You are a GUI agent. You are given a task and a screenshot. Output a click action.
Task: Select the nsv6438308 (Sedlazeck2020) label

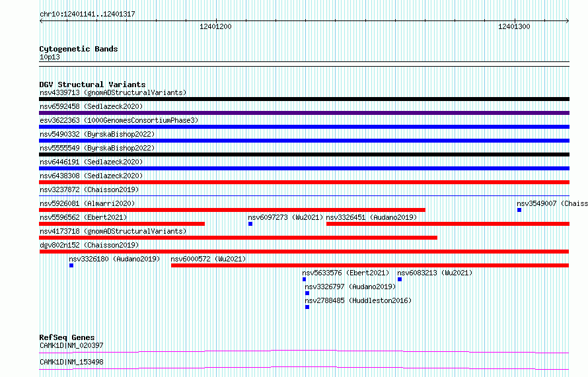(x=91, y=176)
